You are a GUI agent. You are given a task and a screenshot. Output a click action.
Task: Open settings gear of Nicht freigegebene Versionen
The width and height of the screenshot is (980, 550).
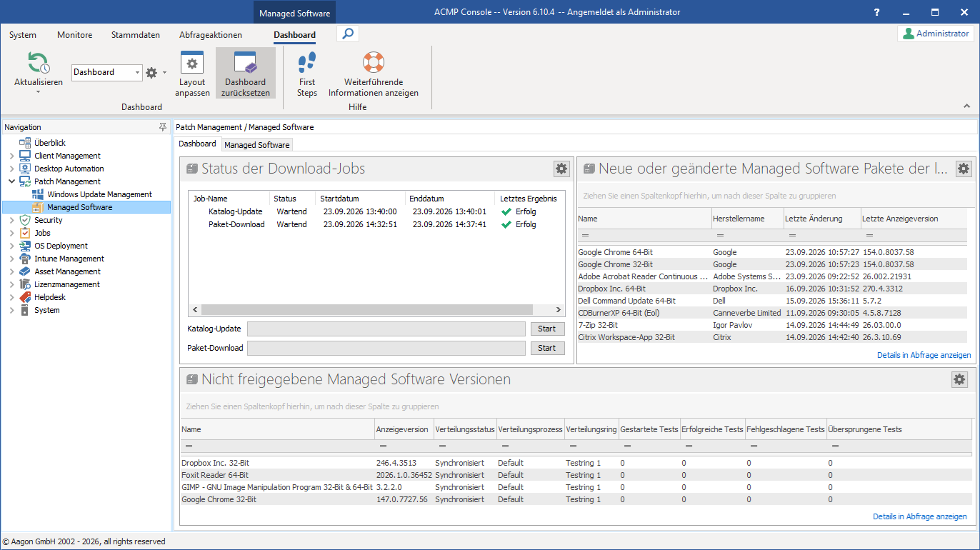[959, 379]
